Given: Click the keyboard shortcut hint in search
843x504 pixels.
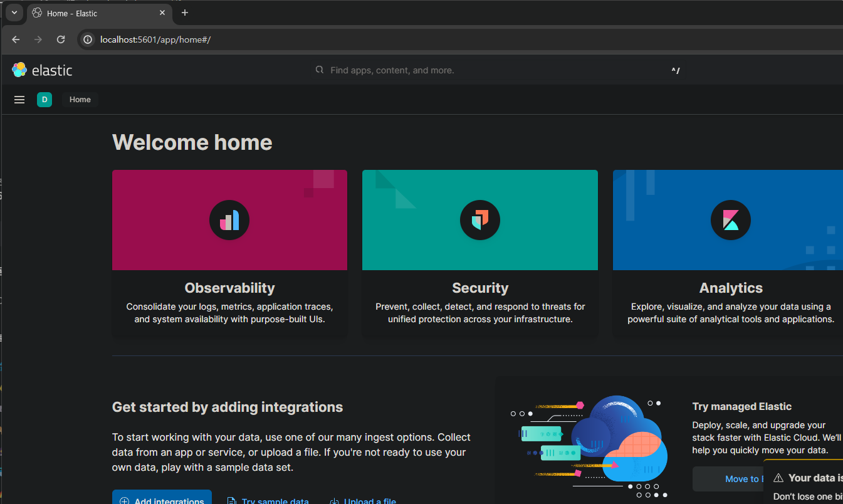Looking at the screenshot, I should 676,71.
